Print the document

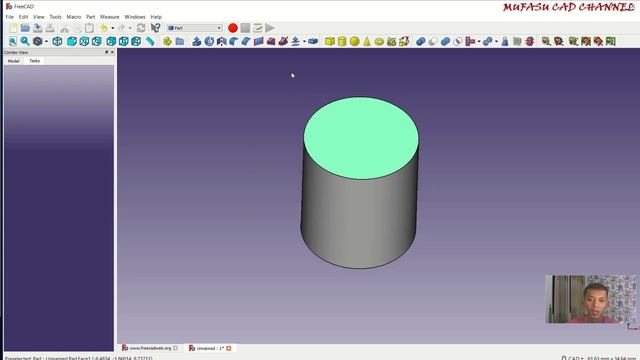click(x=50, y=28)
